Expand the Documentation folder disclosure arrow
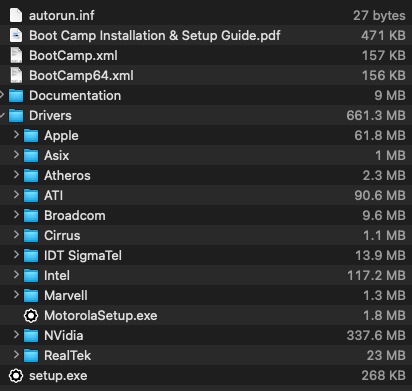 click(2, 95)
